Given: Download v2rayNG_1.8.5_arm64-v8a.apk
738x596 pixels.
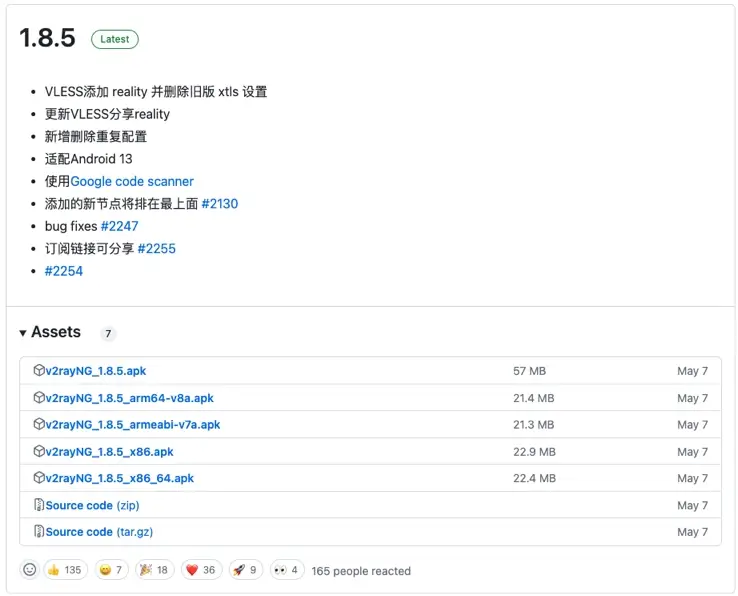Looking at the screenshot, I should pos(129,398).
